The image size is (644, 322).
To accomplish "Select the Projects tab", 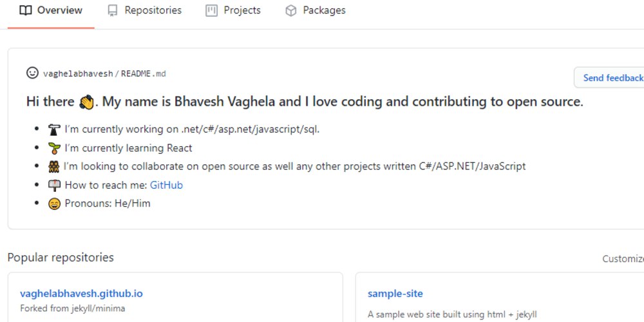I will point(233,11).
